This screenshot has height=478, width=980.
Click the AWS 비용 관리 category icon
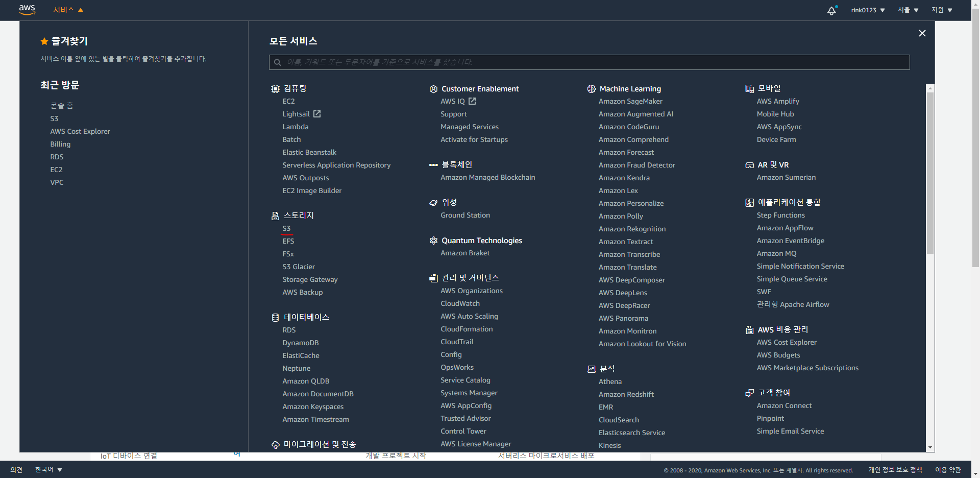pos(750,330)
